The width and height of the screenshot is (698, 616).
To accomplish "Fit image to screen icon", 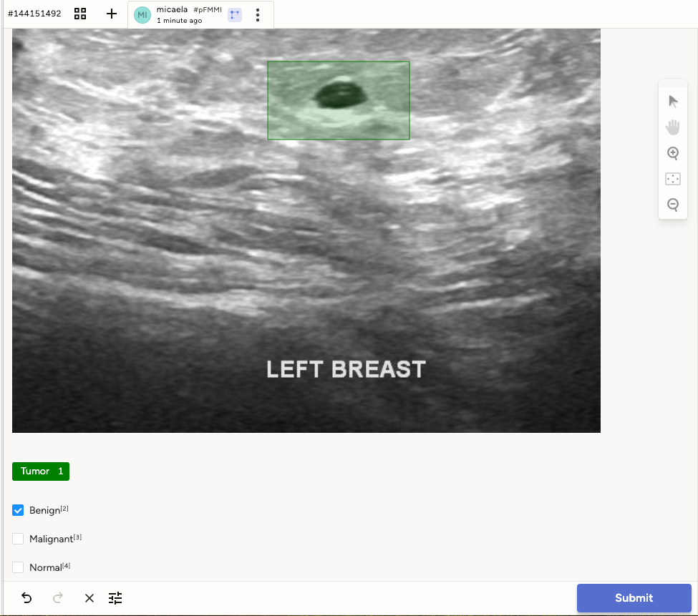I will [673, 179].
